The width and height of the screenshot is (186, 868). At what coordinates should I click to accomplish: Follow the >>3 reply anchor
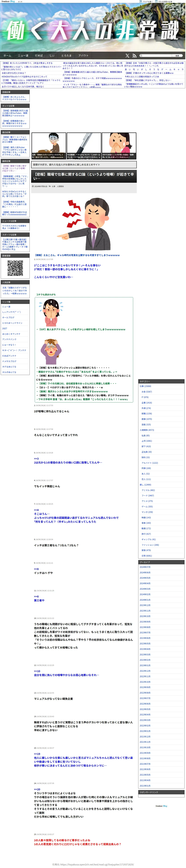pos(36,459)
